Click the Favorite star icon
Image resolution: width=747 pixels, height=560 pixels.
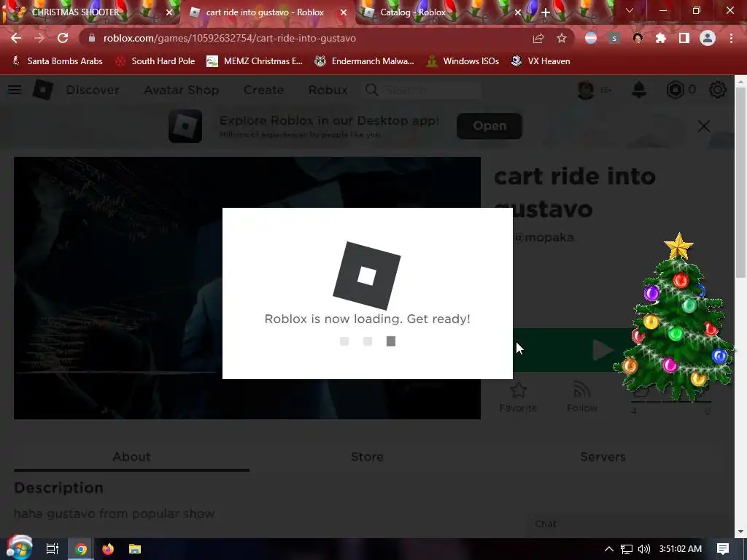tap(519, 391)
